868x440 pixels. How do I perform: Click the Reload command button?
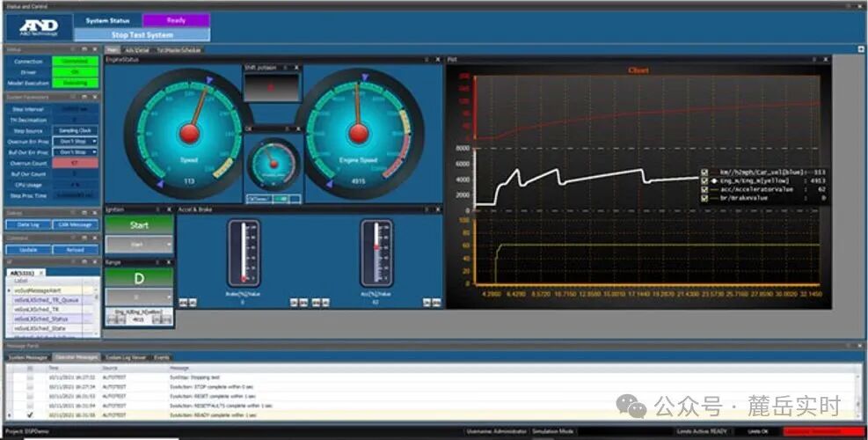(x=76, y=249)
